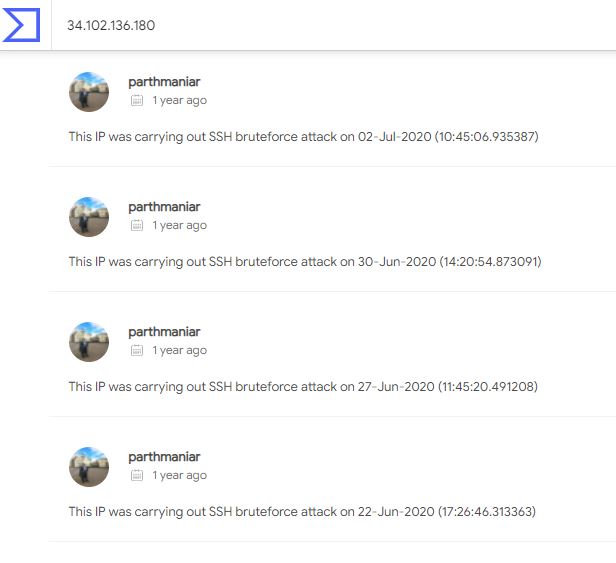Click "1 year ago" on 27-Jun-2020 comment

pyautogui.click(x=180, y=350)
